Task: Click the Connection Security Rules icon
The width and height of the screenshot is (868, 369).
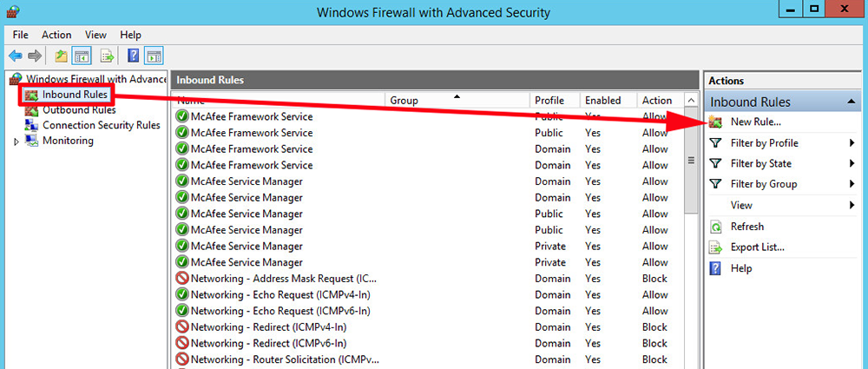Action: pyautogui.click(x=31, y=125)
